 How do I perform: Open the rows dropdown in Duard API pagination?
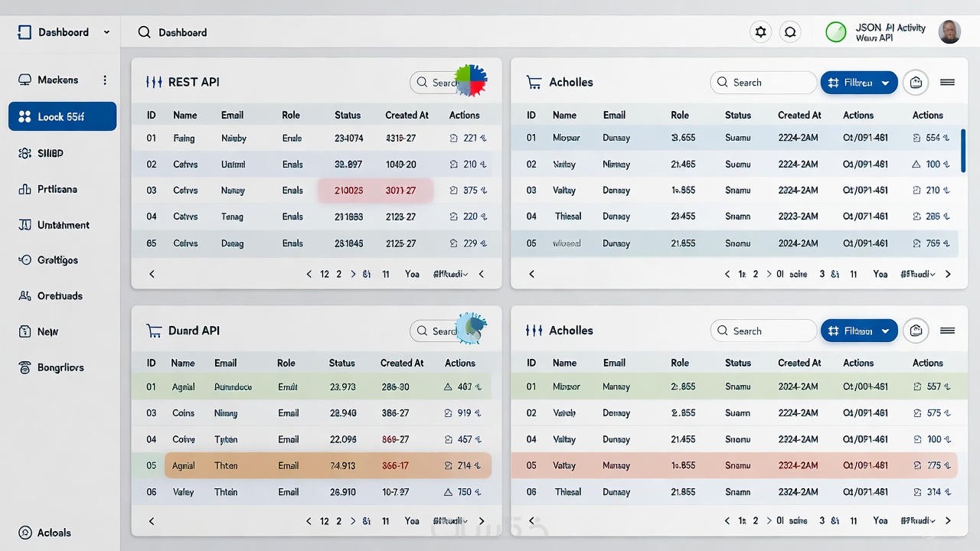(x=451, y=521)
